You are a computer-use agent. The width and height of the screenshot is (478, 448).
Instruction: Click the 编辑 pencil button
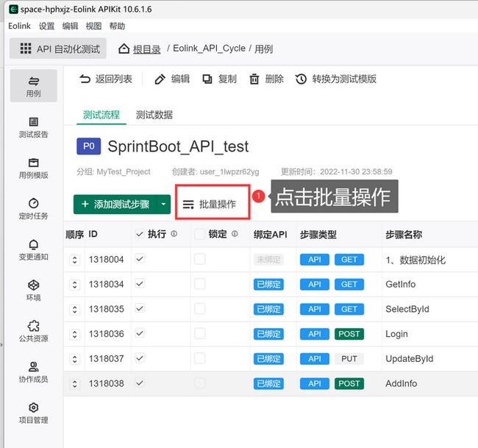172,79
